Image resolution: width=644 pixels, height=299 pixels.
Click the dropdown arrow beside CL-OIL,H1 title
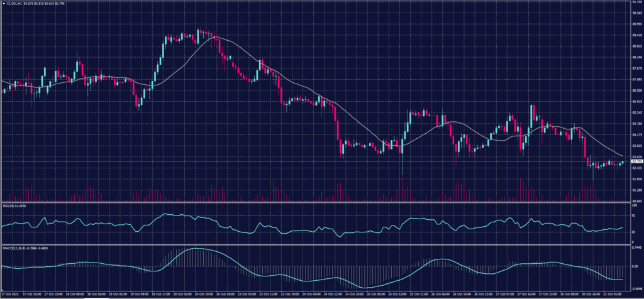click(x=3, y=3)
